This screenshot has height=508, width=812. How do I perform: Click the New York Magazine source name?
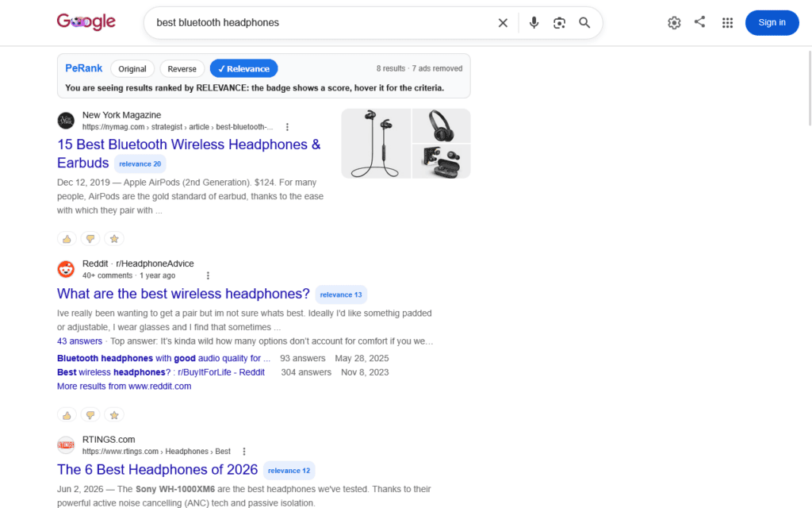[x=121, y=115]
